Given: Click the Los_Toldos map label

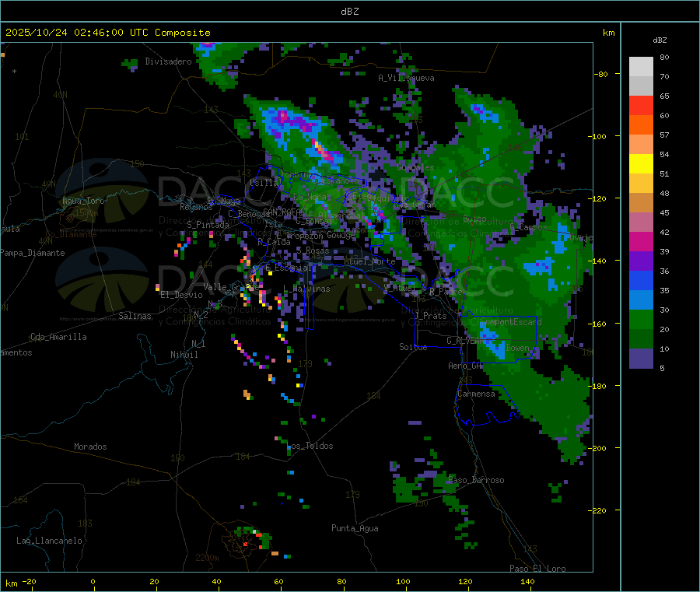Looking at the screenshot, I should pyautogui.click(x=310, y=446).
